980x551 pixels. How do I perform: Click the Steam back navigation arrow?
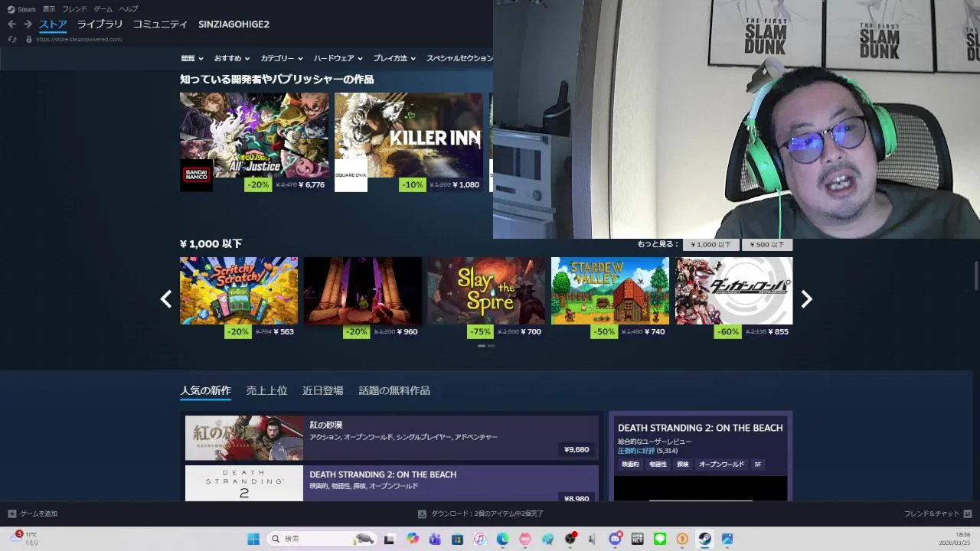point(11,24)
